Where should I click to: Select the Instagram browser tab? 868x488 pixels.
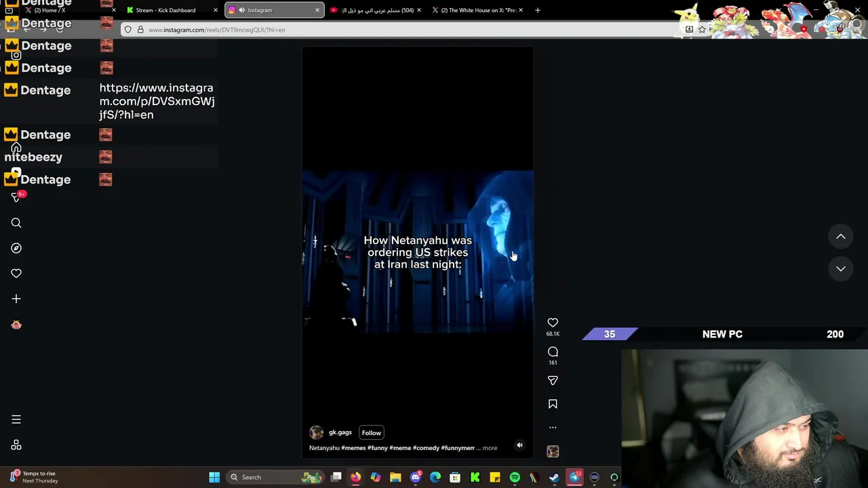coord(273,10)
